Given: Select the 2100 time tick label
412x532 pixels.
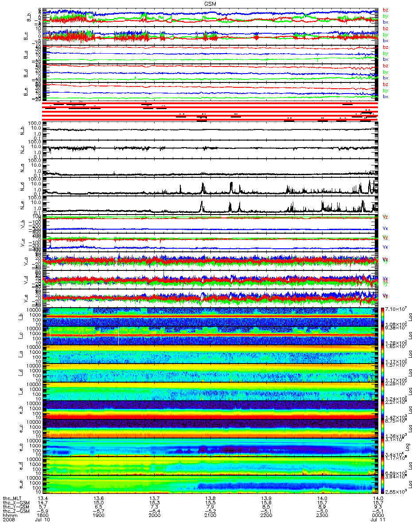Looking at the screenshot, I should coord(210,516).
